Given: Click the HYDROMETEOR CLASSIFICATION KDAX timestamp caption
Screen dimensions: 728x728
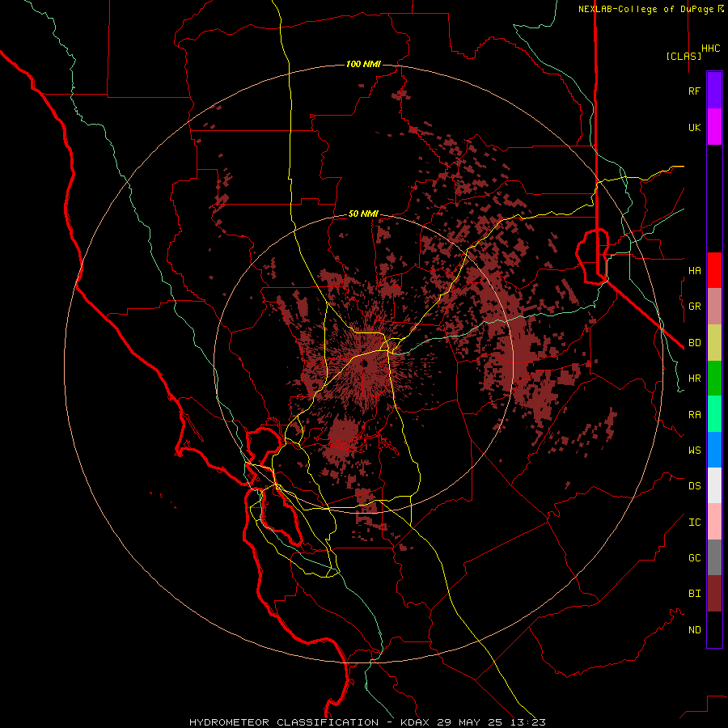Looking at the screenshot, I should pos(367,722).
